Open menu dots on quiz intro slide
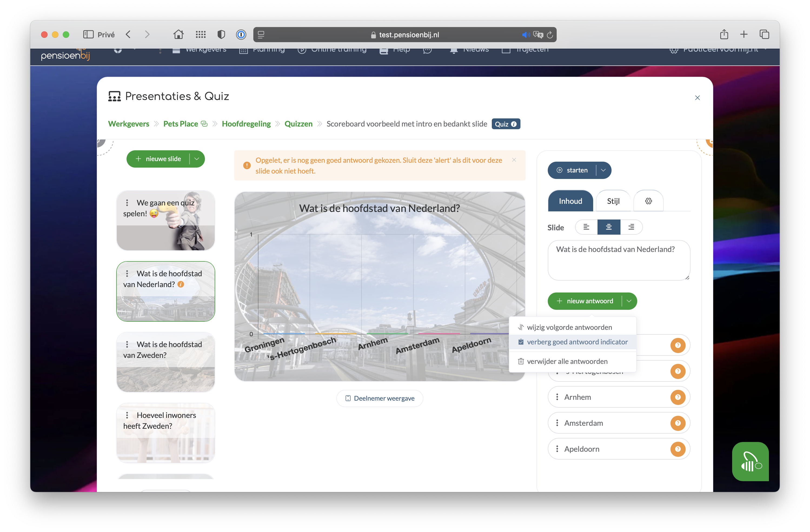 click(x=127, y=203)
